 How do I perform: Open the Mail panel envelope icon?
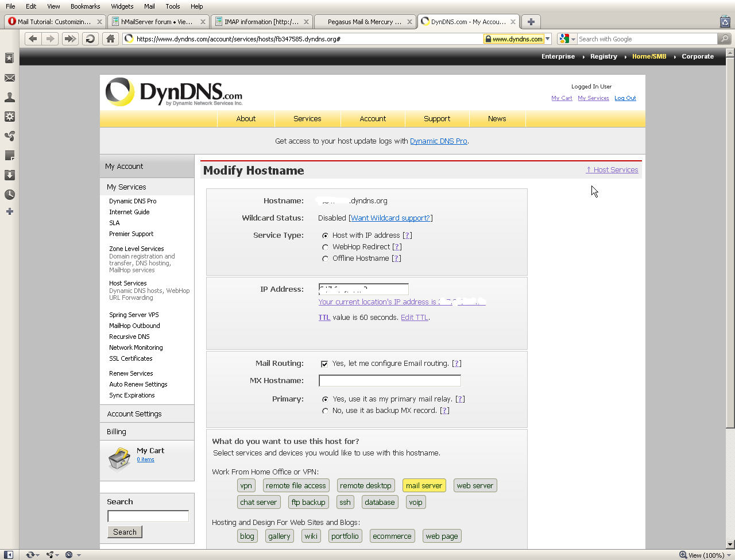click(x=10, y=78)
